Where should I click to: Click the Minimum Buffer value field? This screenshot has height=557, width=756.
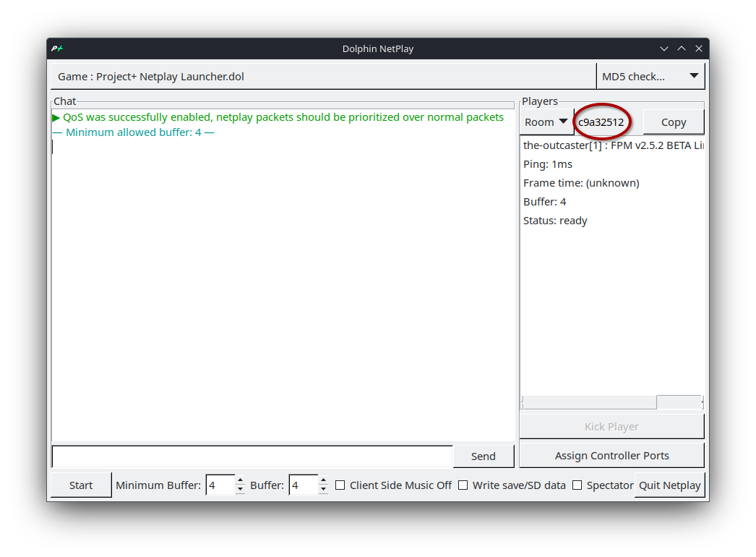(x=220, y=485)
